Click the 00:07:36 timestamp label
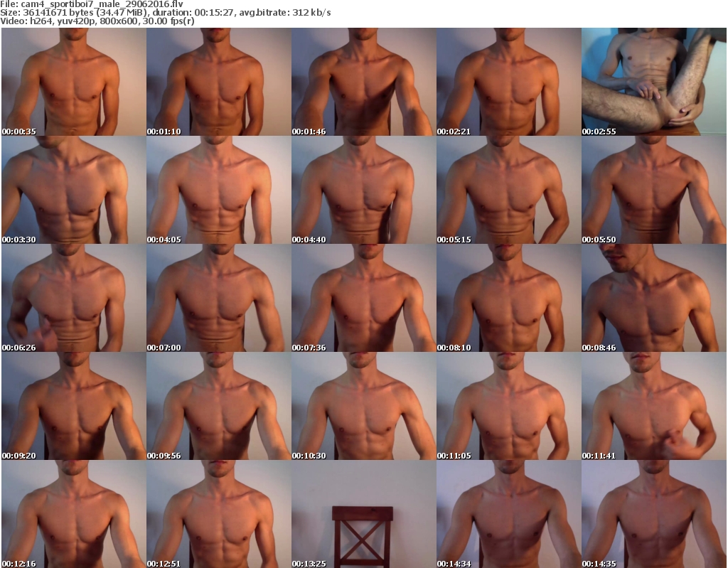The height and width of the screenshot is (568, 728). click(309, 348)
